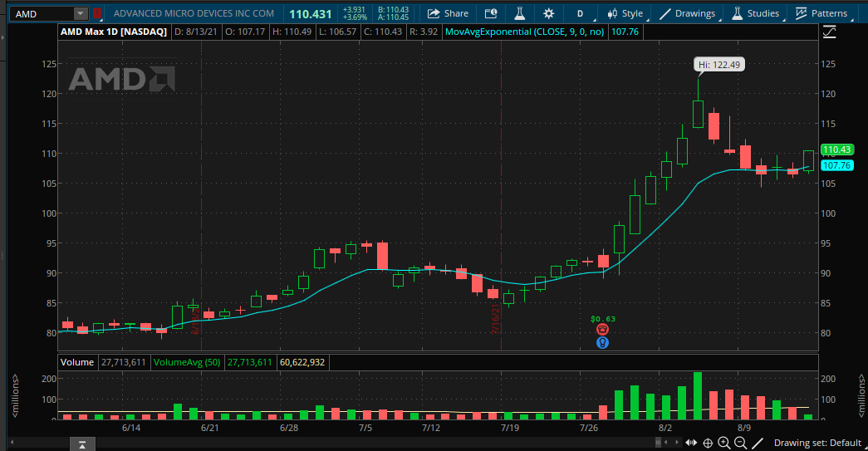
Task: Click the Studies flask icon
Action: point(737,13)
